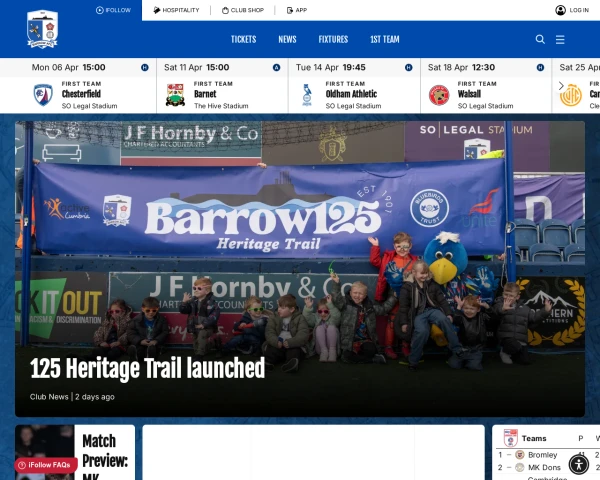Screen dimensions: 600x480
Task: Click the Bromley club badge in the table
Action: pos(520,455)
